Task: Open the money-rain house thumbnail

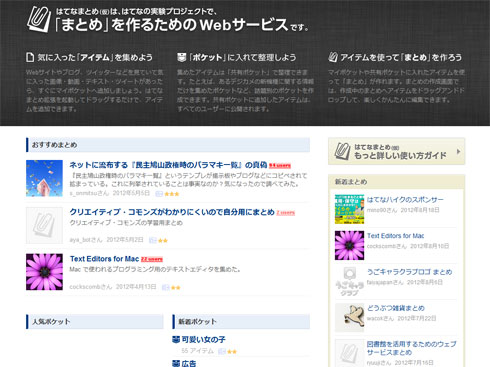Action: (44, 178)
